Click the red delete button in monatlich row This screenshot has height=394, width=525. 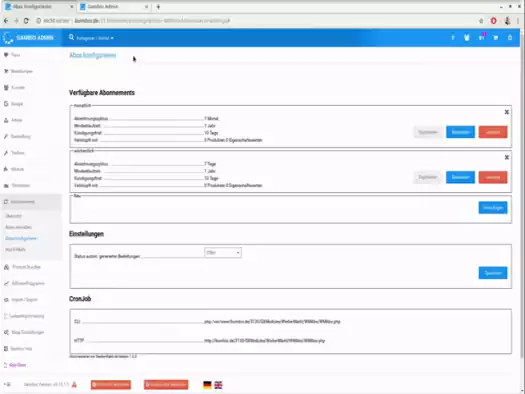click(493, 132)
